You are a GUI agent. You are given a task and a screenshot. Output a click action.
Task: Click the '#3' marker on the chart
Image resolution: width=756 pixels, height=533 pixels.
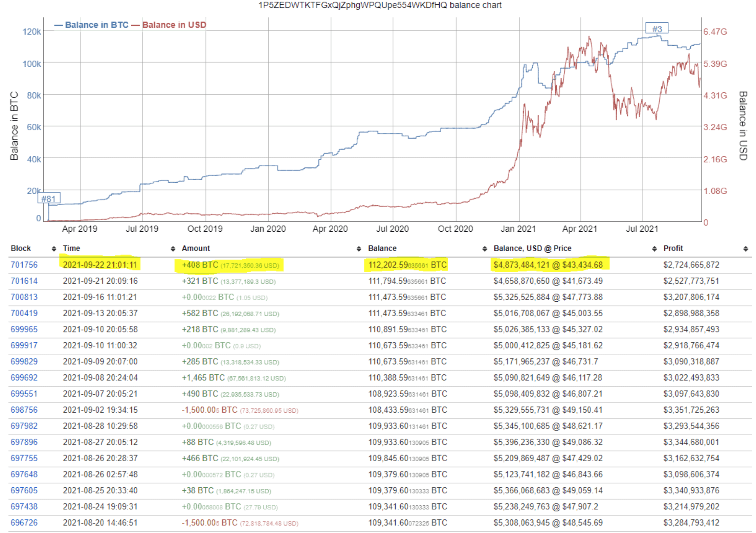658,28
